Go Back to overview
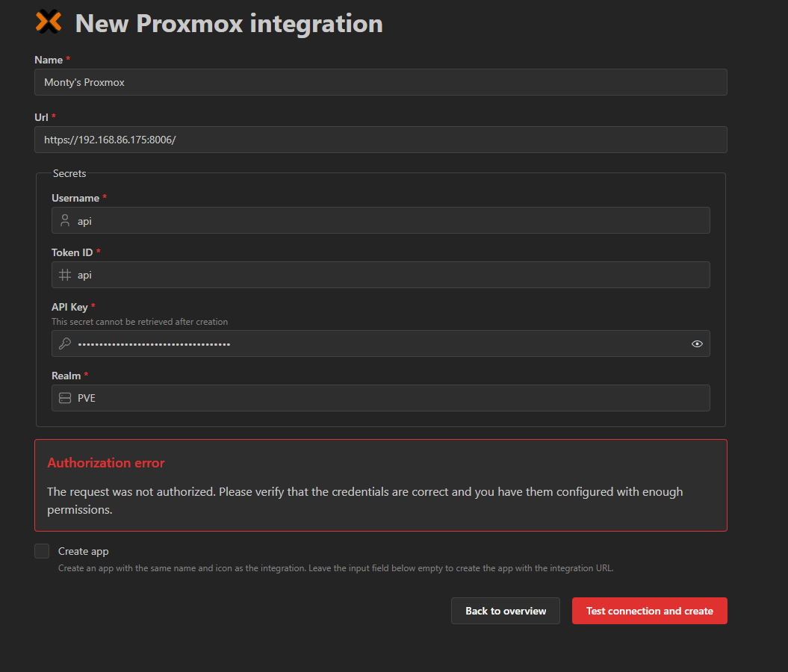The width and height of the screenshot is (788, 672). tap(506, 611)
